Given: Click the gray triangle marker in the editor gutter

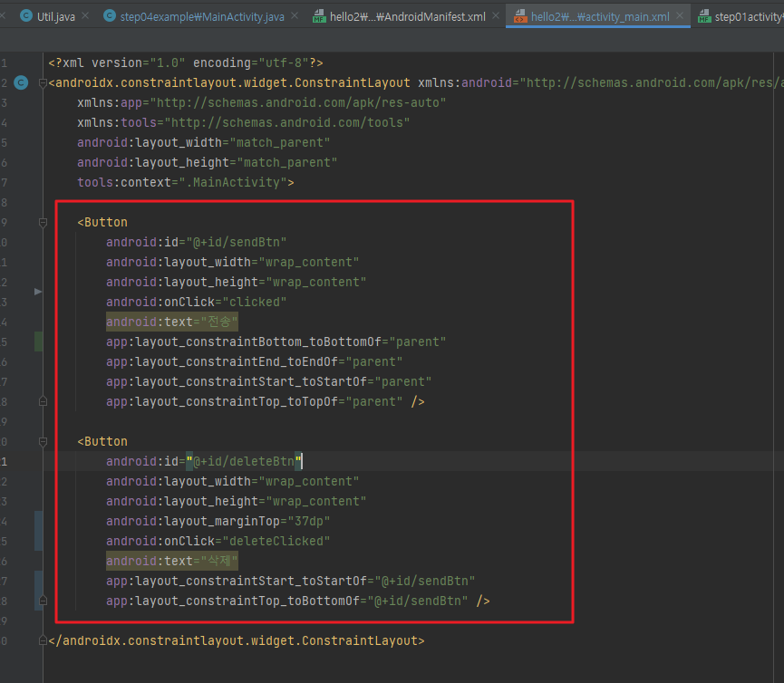Looking at the screenshot, I should (37, 291).
